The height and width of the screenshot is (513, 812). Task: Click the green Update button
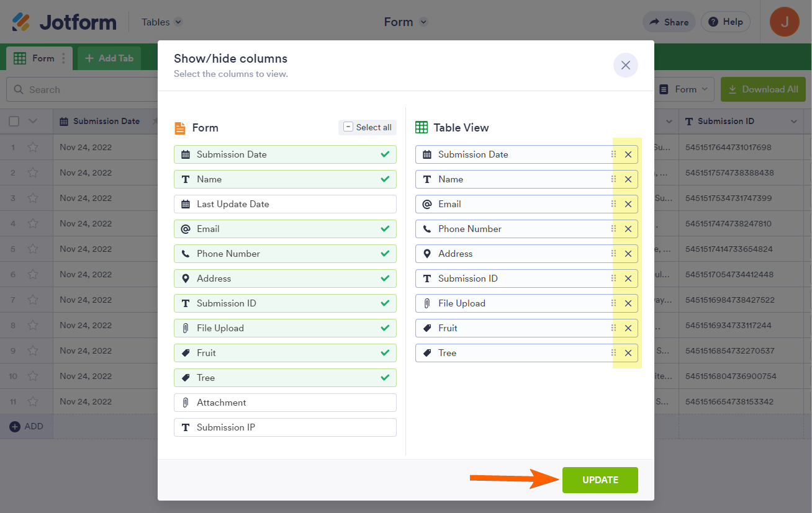point(600,480)
